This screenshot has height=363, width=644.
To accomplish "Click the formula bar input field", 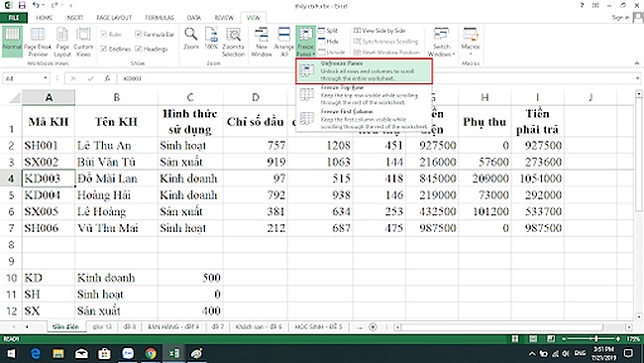I will (376, 78).
